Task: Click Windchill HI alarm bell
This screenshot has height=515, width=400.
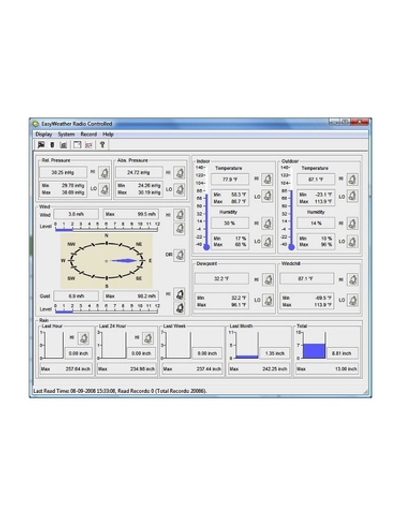Action: click(353, 280)
